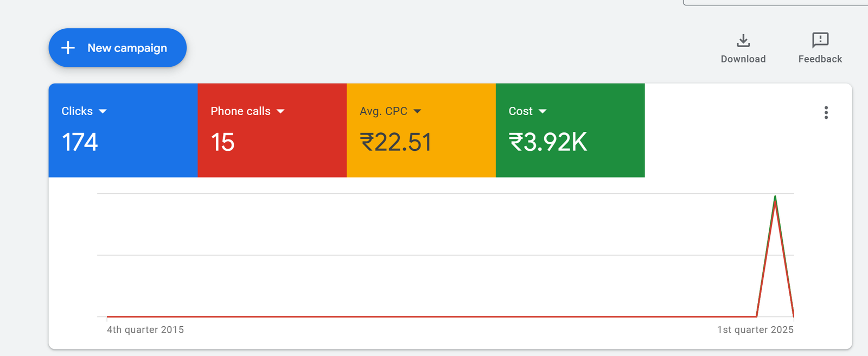Open the Avg. CPC metric dropdown arrow
868x356 pixels.
[417, 111]
